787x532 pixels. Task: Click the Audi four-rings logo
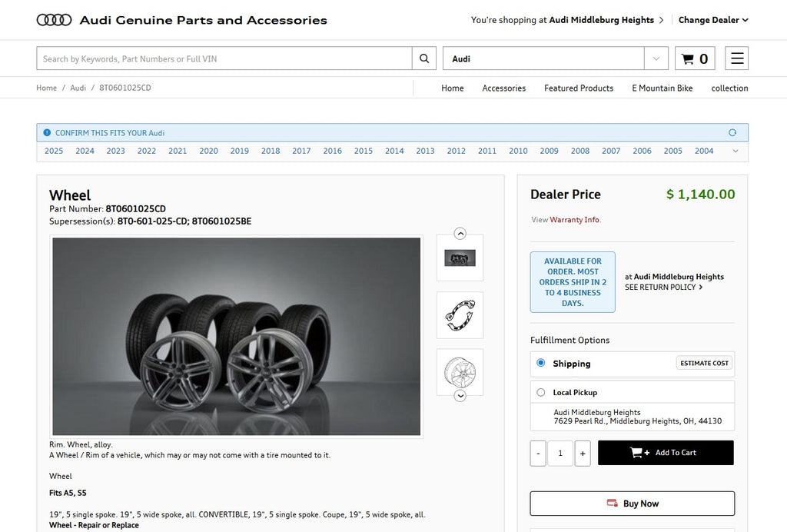coord(55,20)
